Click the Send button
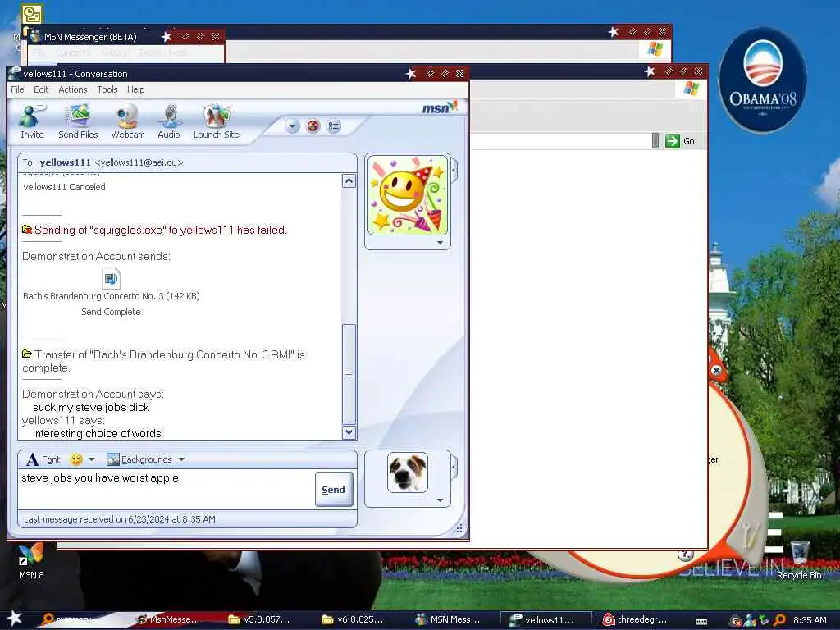This screenshot has height=630, width=840. [333, 489]
